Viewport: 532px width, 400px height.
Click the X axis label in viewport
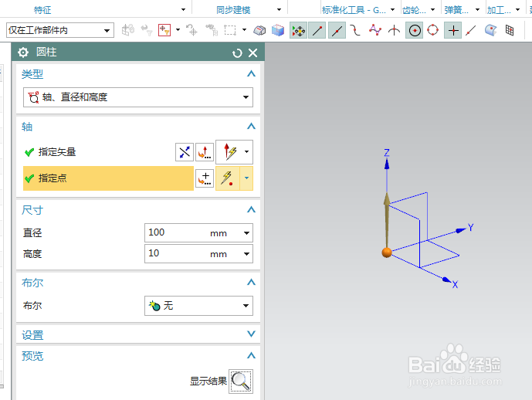point(455,285)
